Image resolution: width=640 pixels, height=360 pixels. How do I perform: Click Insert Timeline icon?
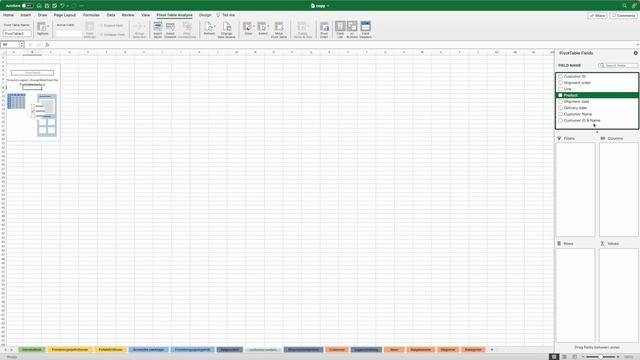(170, 27)
